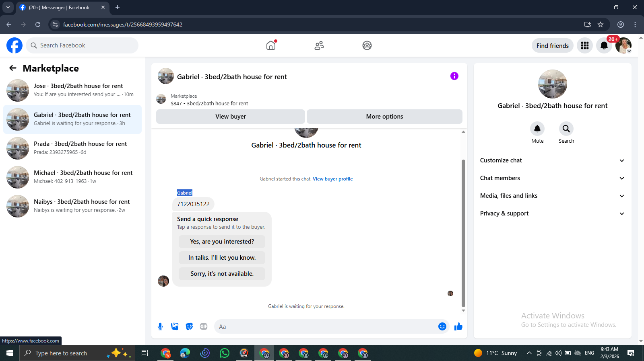Open the Facebook Home feed icon
Image resolution: width=644 pixels, height=361 pixels.
click(271, 45)
